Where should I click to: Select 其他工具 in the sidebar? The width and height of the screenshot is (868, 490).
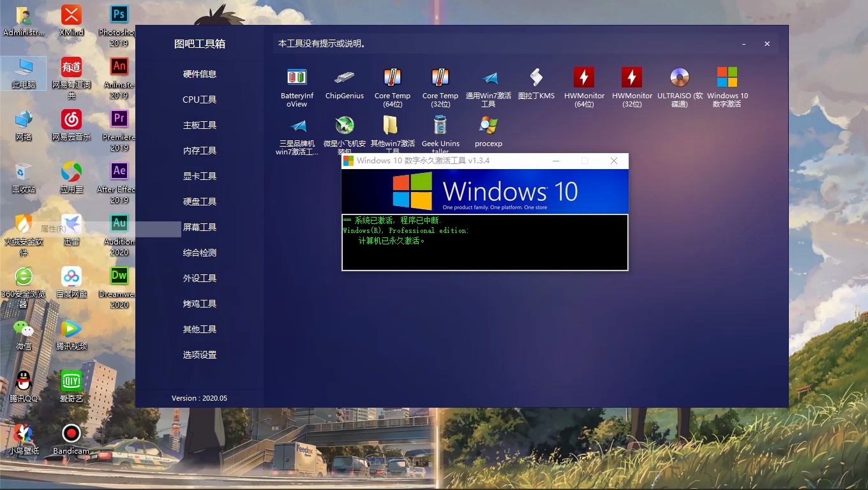(x=200, y=329)
